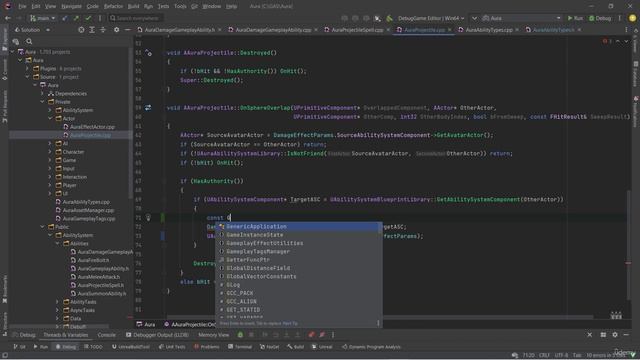Open the Refactor menu
The height and width of the screenshot is (360, 640).
pyautogui.click(x=113, y=7)
